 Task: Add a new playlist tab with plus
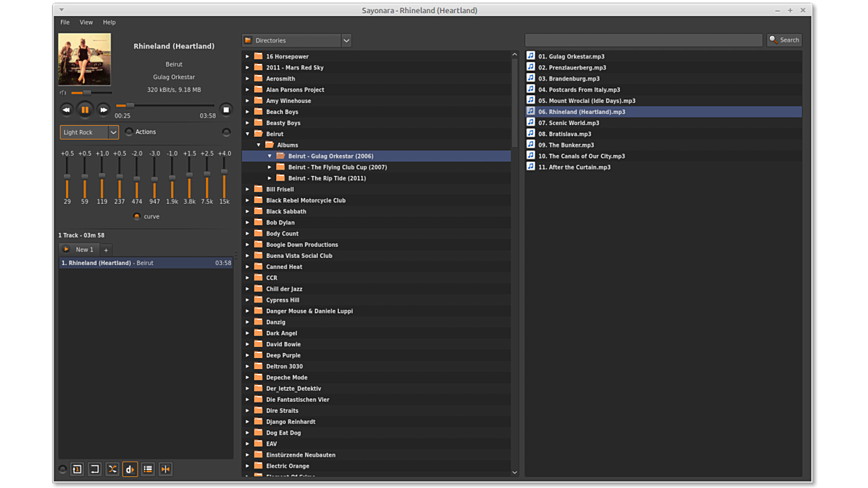click(x=106, y=250)
